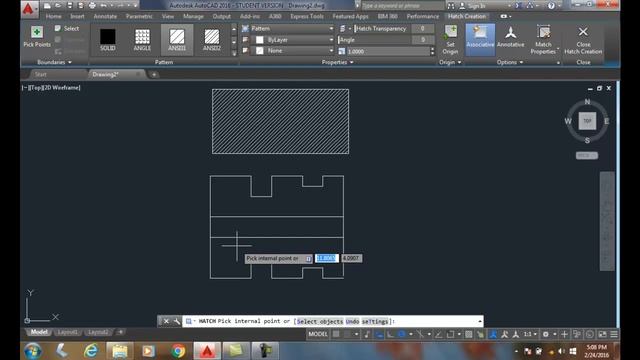Open the Manage ribbon tab

tap(193, 16)
